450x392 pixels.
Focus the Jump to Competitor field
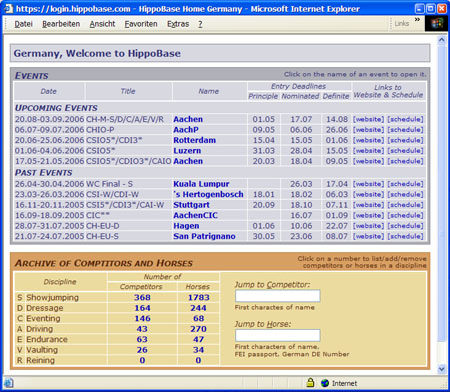pyautogui.click(x=278, y=296)
